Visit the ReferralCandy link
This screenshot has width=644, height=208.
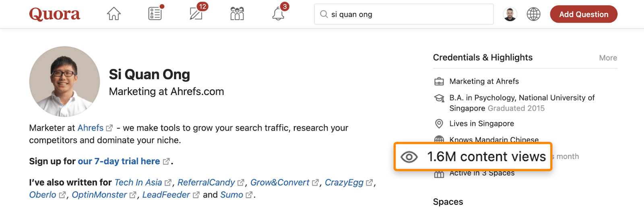coord(206,183)
